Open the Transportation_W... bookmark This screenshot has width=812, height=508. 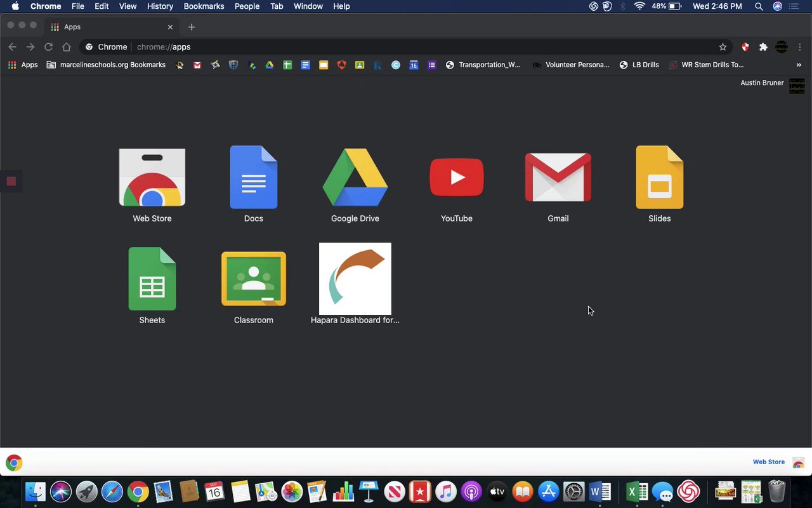(x=483, y=65)
